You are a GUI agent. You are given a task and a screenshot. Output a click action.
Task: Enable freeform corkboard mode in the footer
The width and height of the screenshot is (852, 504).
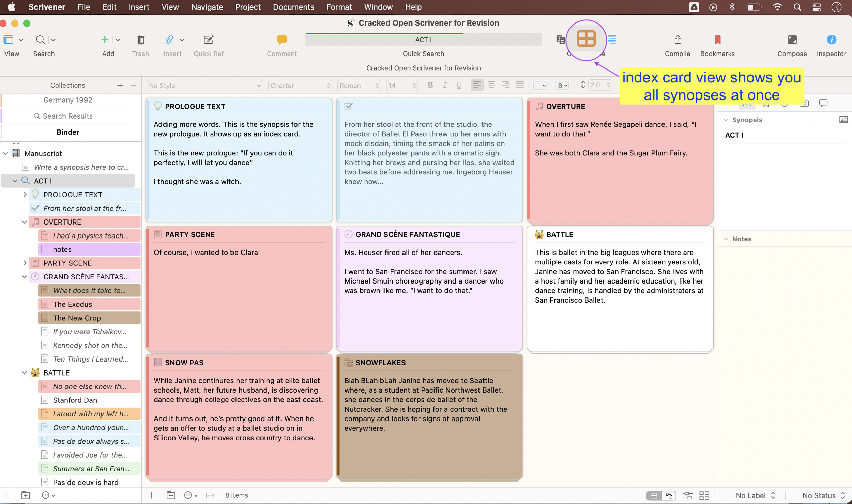(669, 496)
